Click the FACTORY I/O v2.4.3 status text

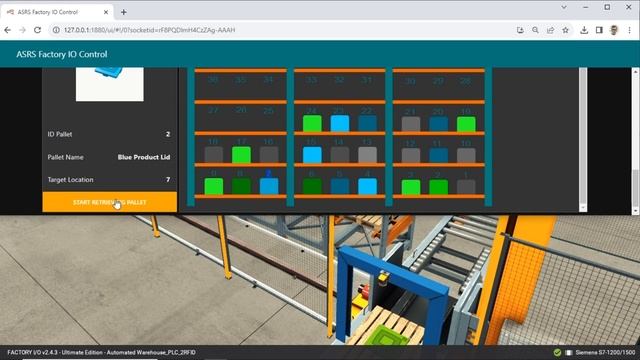click(x=102, y=352)
